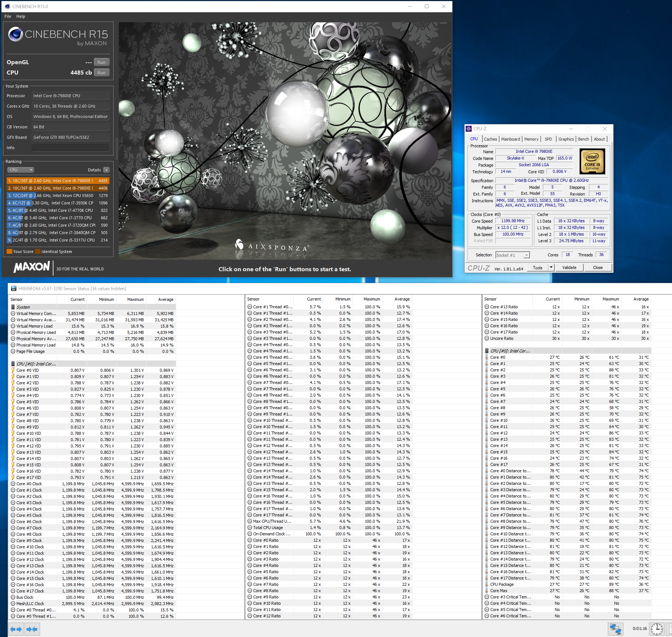Click the Max CPU/Thread Usage sensor row

(x=329, y=521)
